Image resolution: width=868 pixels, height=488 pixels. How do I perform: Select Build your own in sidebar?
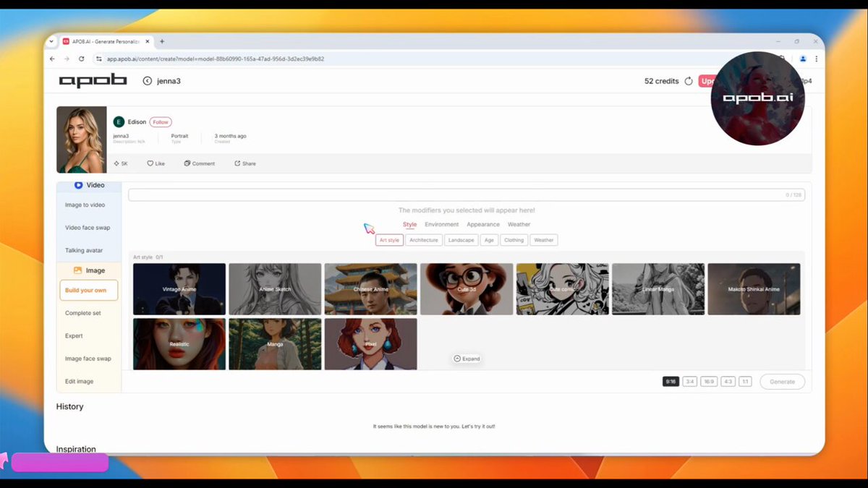(88, 290)
